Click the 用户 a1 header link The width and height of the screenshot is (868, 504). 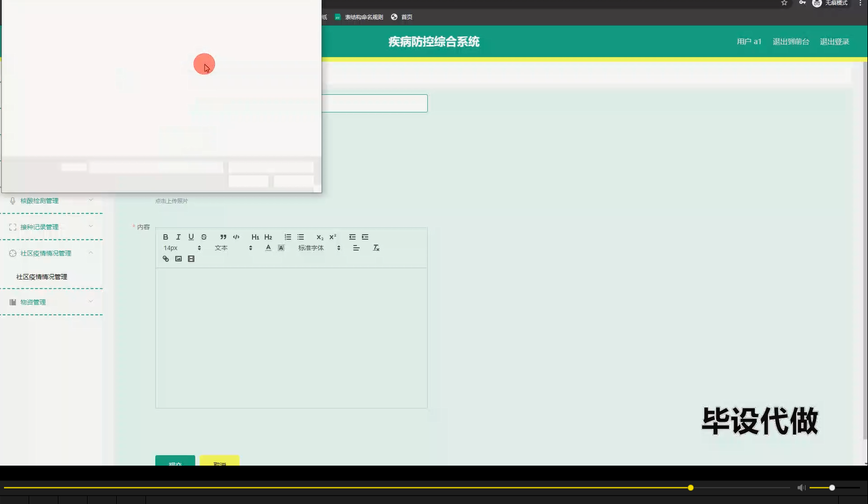tap(749, 42)
